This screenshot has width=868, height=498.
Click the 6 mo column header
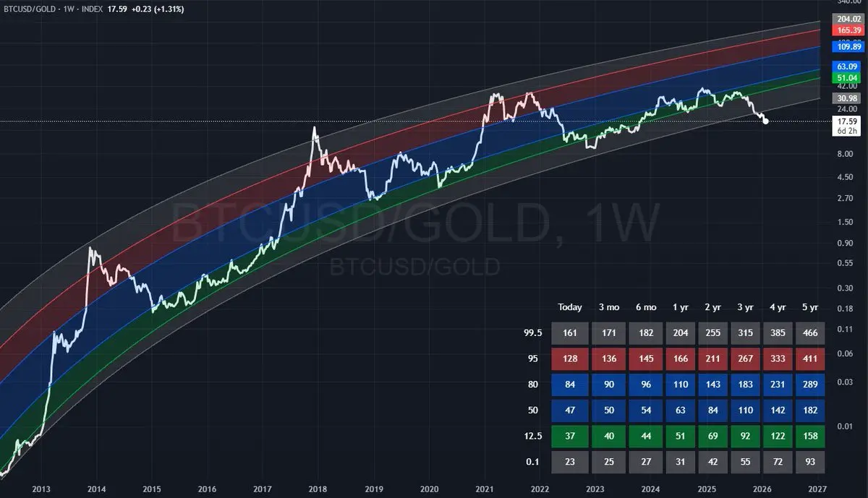645,307
